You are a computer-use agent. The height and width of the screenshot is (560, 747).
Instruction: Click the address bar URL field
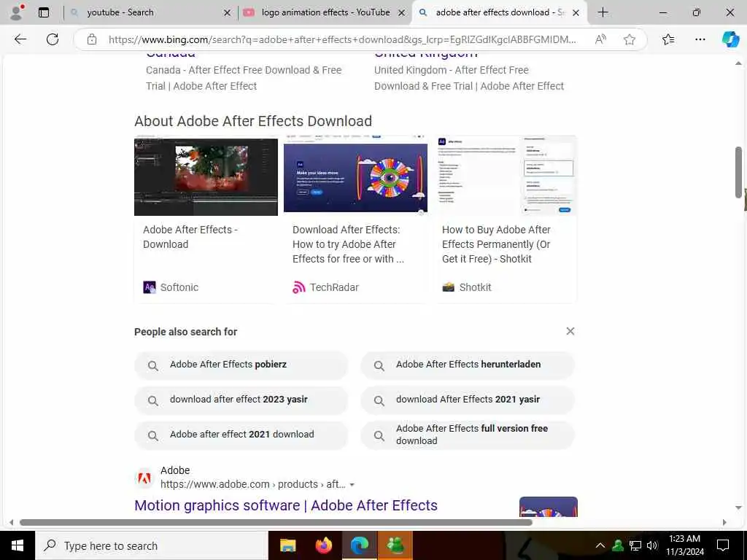pyautogui.click(x=342, y=39)
